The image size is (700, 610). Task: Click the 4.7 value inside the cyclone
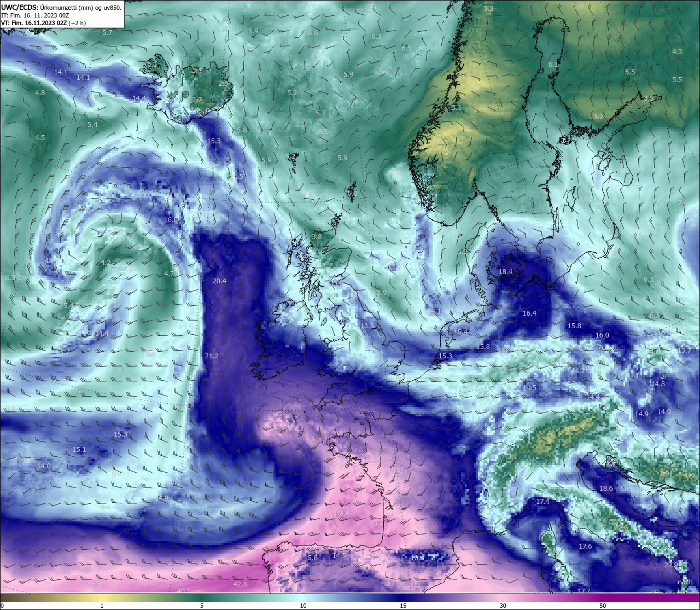(169, 274)
